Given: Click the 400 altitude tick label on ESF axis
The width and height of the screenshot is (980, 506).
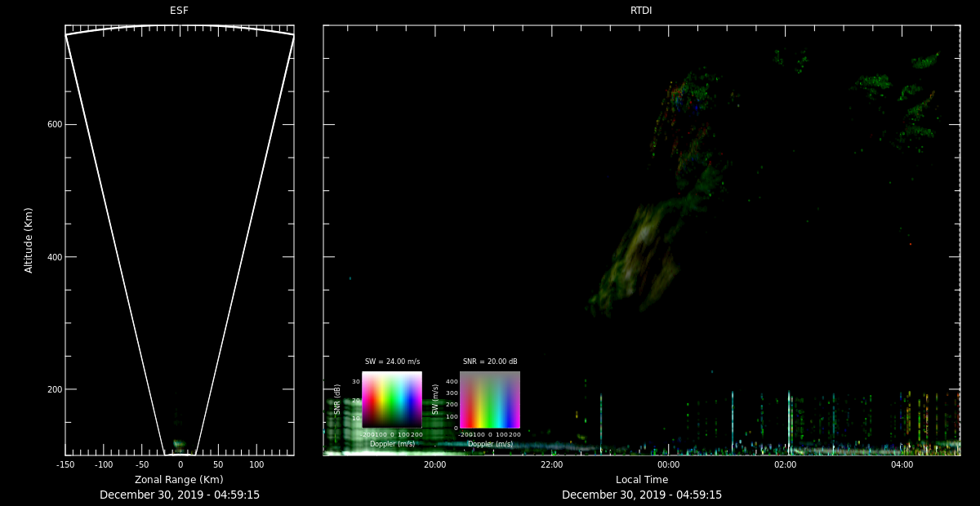Looking at the screenshot, I should pyautogui.click(x=53, y=257).
